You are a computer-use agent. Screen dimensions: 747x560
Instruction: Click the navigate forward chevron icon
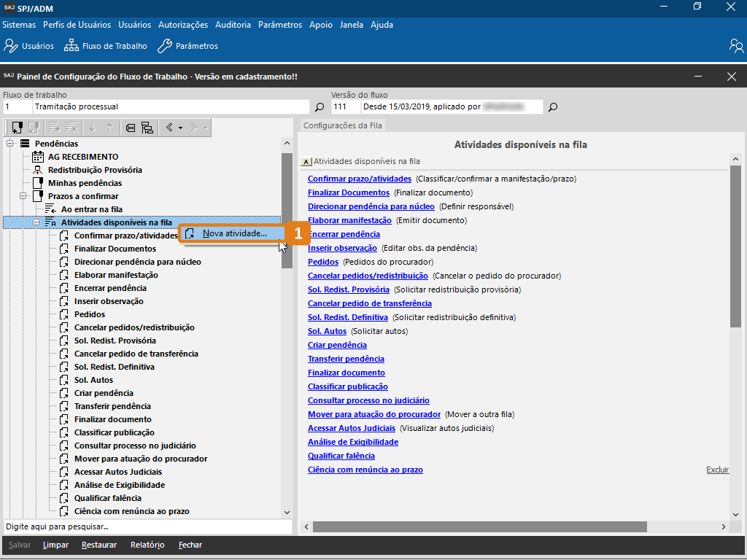(x=194, y=128)
